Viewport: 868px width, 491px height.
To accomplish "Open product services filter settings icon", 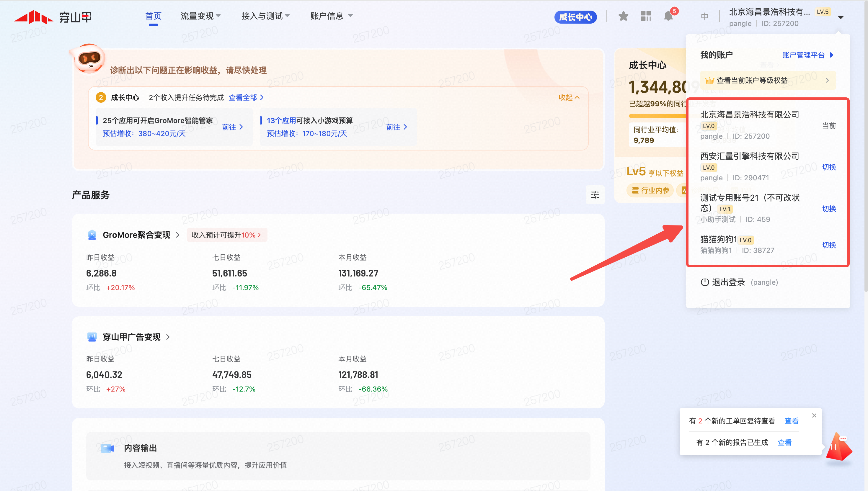I will tap(595, 194).
